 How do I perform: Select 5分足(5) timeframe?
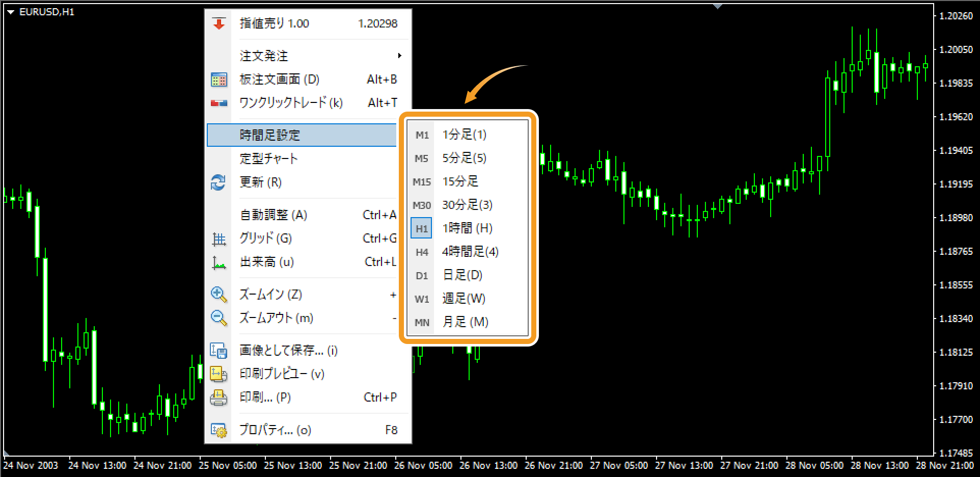coord(468,158)
